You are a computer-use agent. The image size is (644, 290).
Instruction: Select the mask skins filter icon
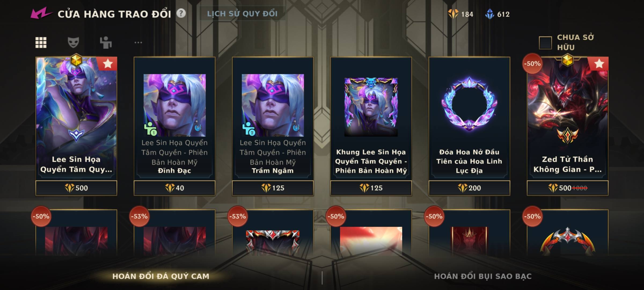[73, 42]
